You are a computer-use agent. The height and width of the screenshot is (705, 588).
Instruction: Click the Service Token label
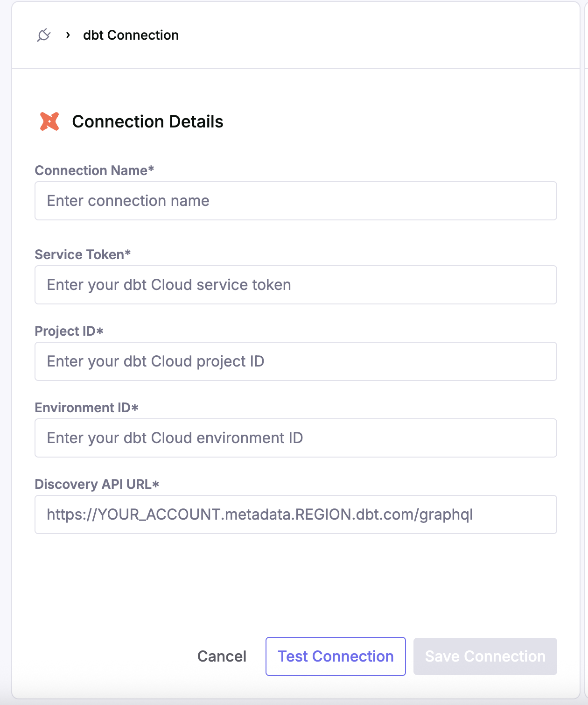[x=79, y=254]
